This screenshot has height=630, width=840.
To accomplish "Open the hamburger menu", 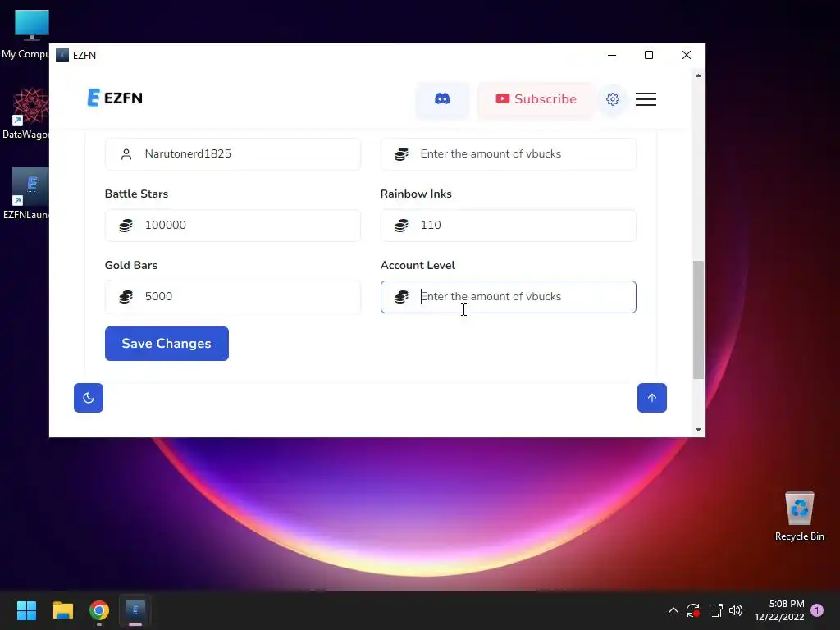I will [x=646, y=99].
